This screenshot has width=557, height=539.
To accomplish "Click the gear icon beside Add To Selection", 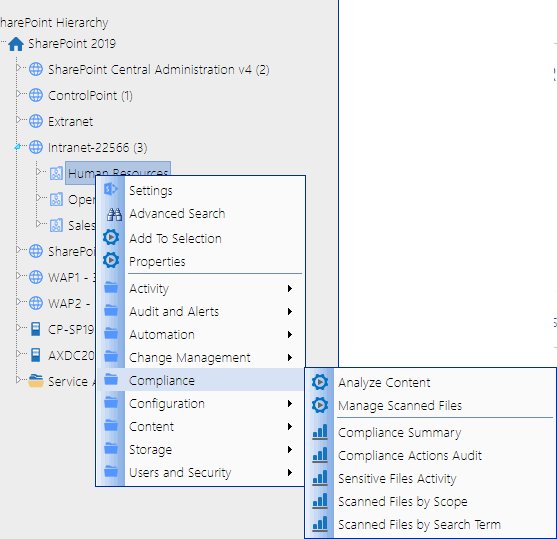I will pyautogui.click(x=111, y=237).
